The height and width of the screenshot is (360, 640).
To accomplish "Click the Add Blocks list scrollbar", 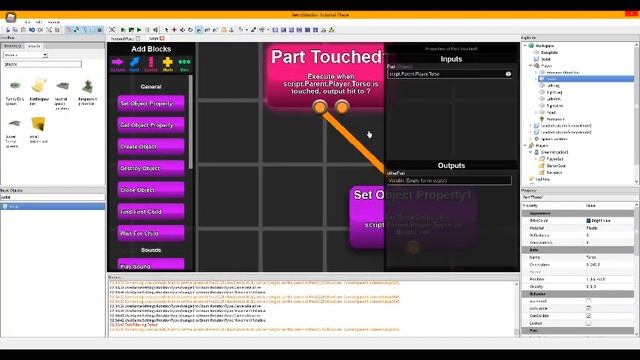I will [x=190, y=122].
